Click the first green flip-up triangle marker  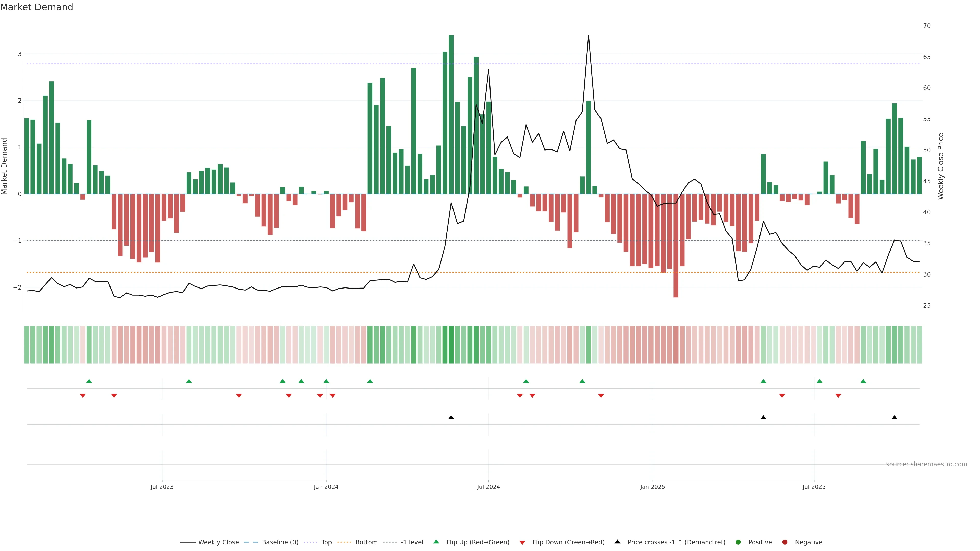click(89, 381)
